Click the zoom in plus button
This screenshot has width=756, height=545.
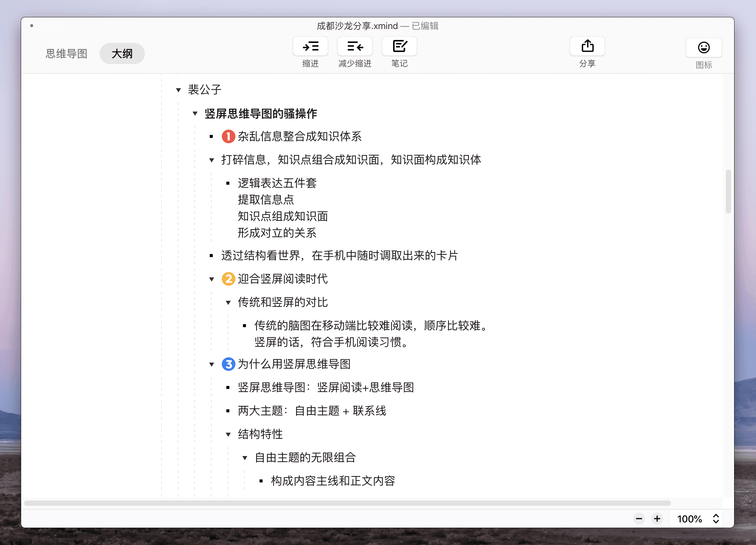tap(657, 519)
